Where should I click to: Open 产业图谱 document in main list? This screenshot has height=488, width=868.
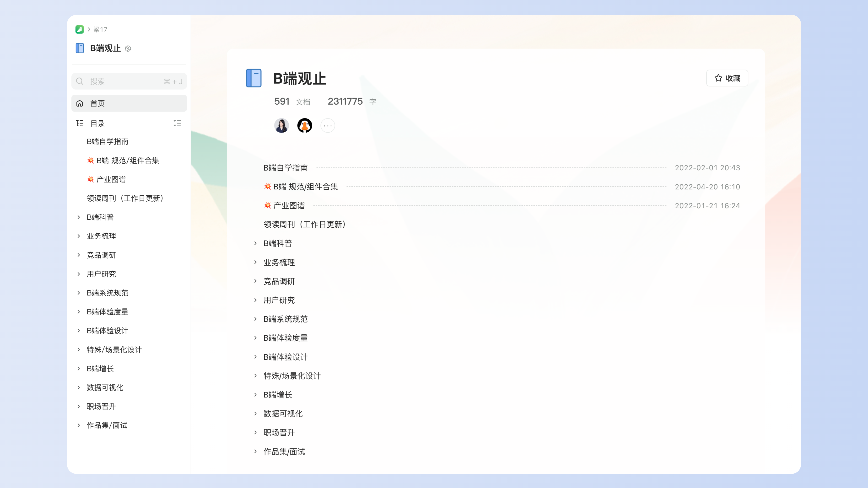pos(289,205)
